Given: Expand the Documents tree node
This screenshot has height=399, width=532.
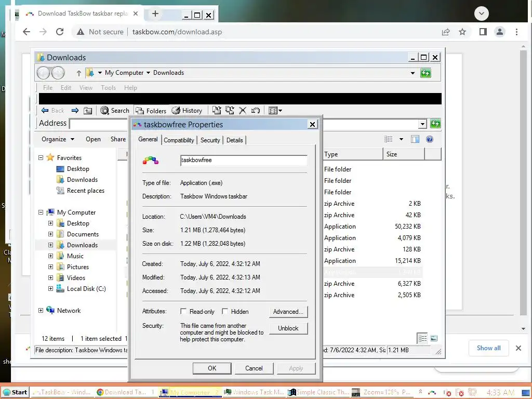Looking at the screenshot, I should [x=50, y=234].
